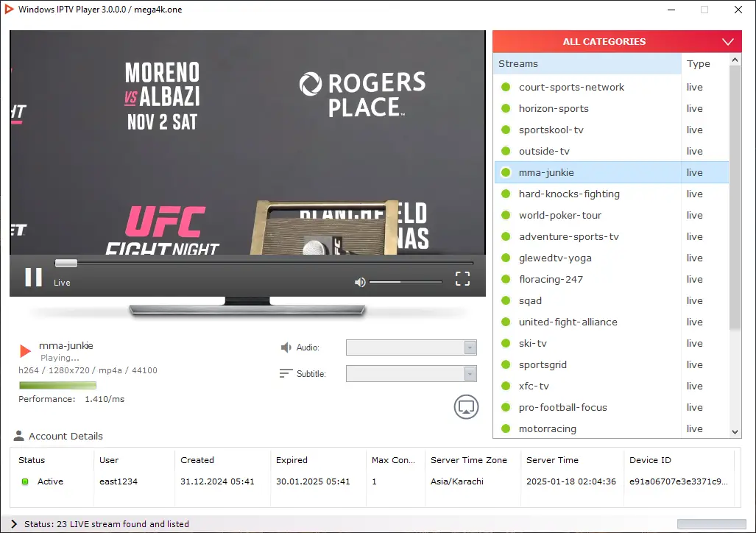Sort by the Streams column header
The width and height of the screenshot is (756, 533).
[x=587, y=63]
